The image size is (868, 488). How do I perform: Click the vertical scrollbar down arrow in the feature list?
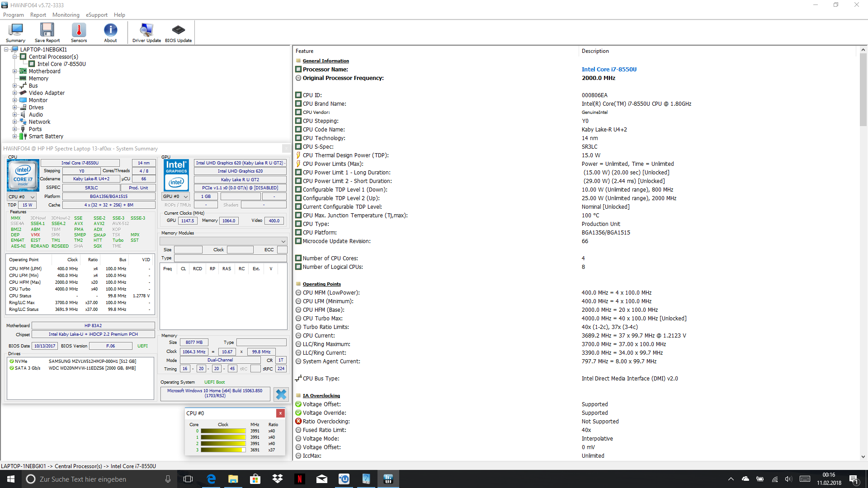863,456
